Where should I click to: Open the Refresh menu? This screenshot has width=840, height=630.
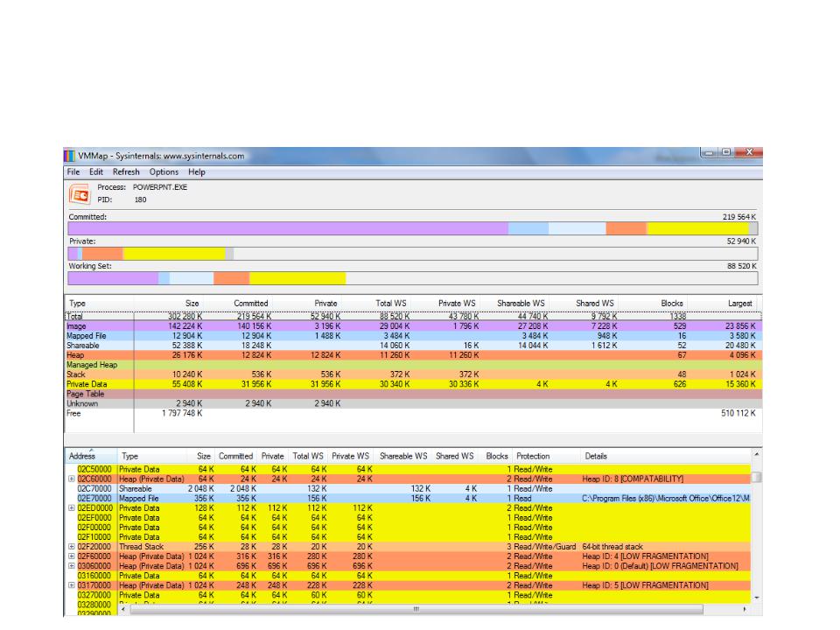pos(126,172)
